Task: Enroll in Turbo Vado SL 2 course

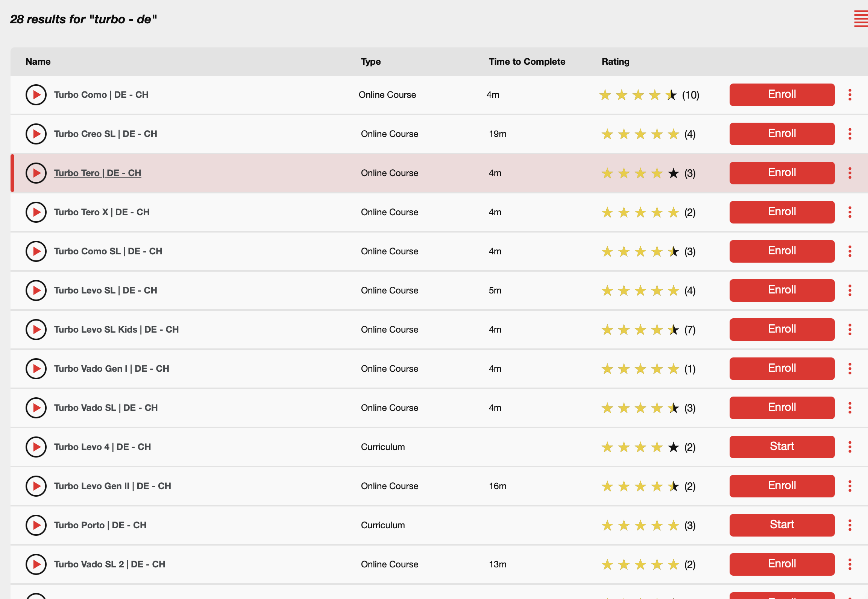Action: tap(782, 564)
